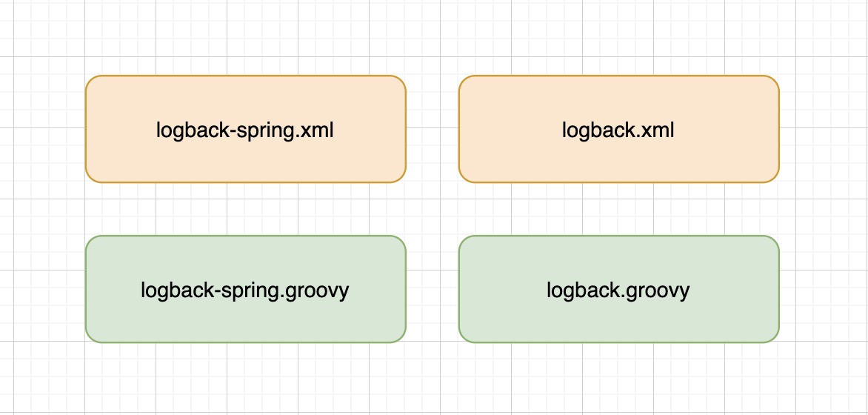Select the logback.groovy green box
The height and width of the screenshot is (415, 868).
click(x=619, y=289)
